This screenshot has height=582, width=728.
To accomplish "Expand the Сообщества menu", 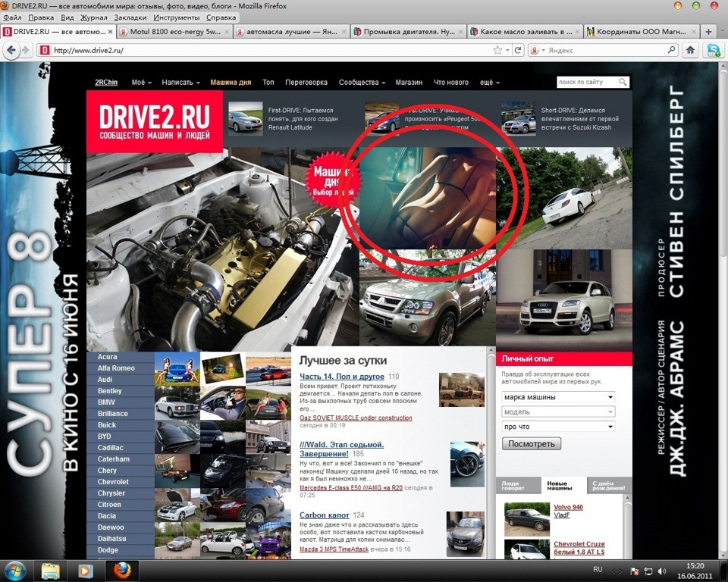I will pos(362,82).
